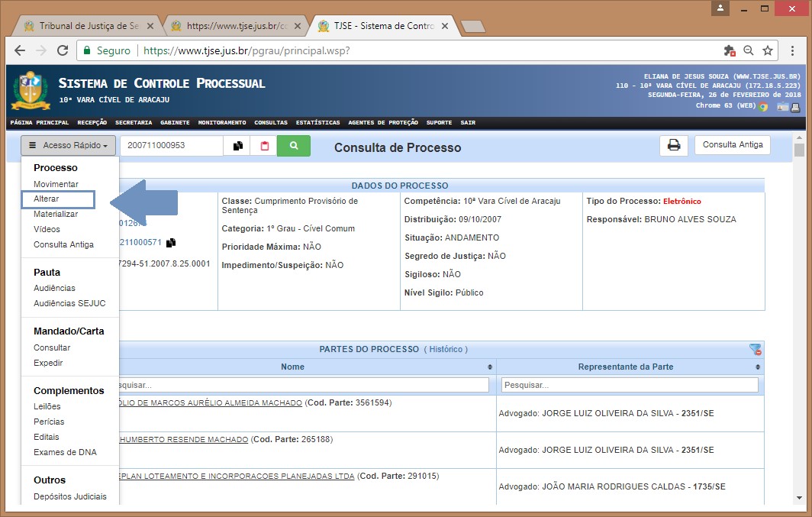Click the copy icon next to number 211000571
Screen dimensions: 812x517
click(x=171, y=243)
